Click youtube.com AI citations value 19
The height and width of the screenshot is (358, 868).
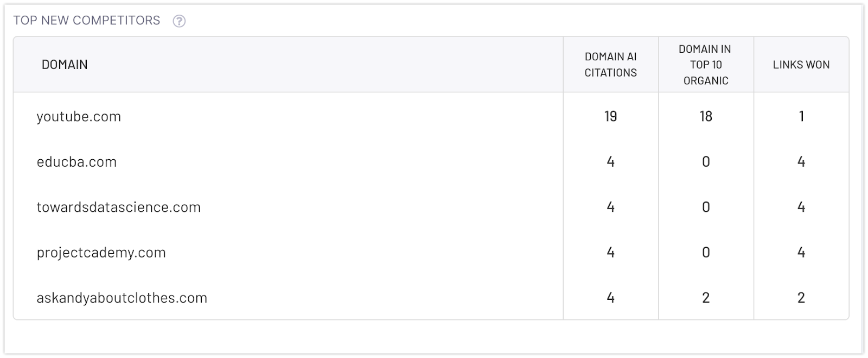coord(610,116)
